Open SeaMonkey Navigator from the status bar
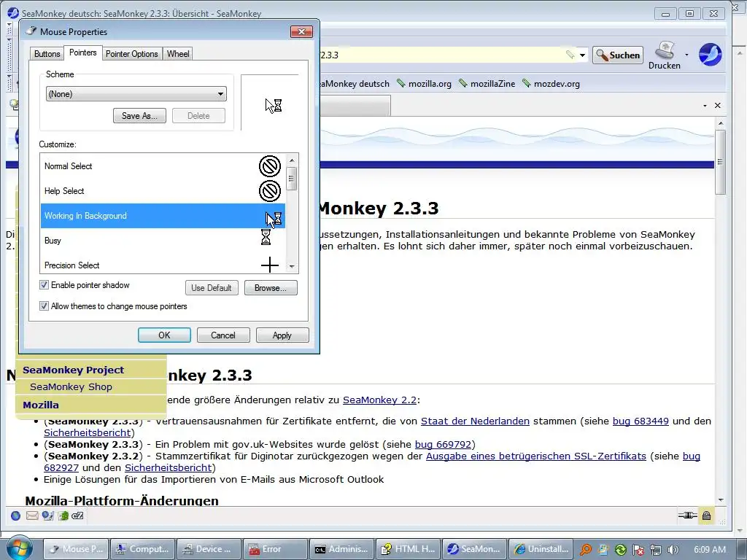This screenshot has width=747, height=560. [x=15, y=516]
